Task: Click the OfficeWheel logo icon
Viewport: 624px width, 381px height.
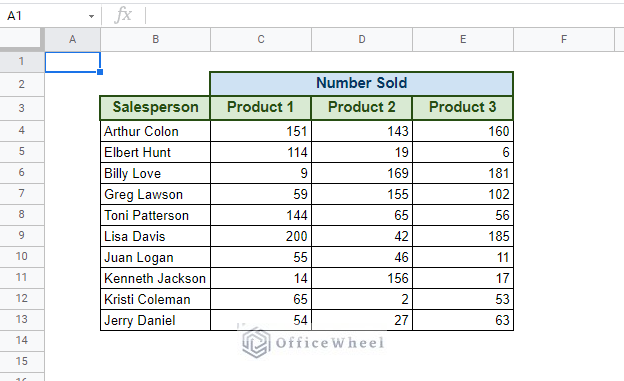Action: pyautogui.click(x=256, y=342)
